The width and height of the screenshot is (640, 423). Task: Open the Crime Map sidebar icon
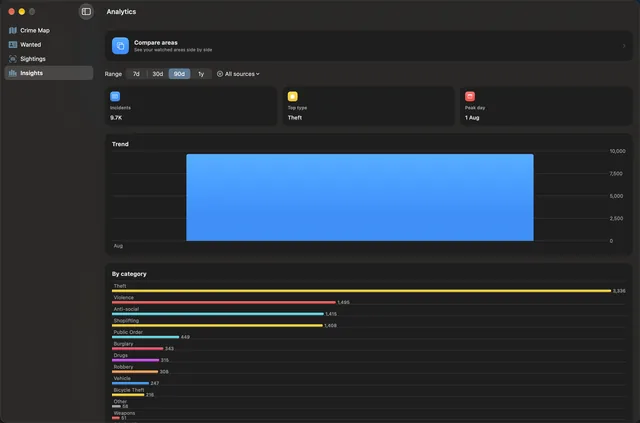pos(13,30)
